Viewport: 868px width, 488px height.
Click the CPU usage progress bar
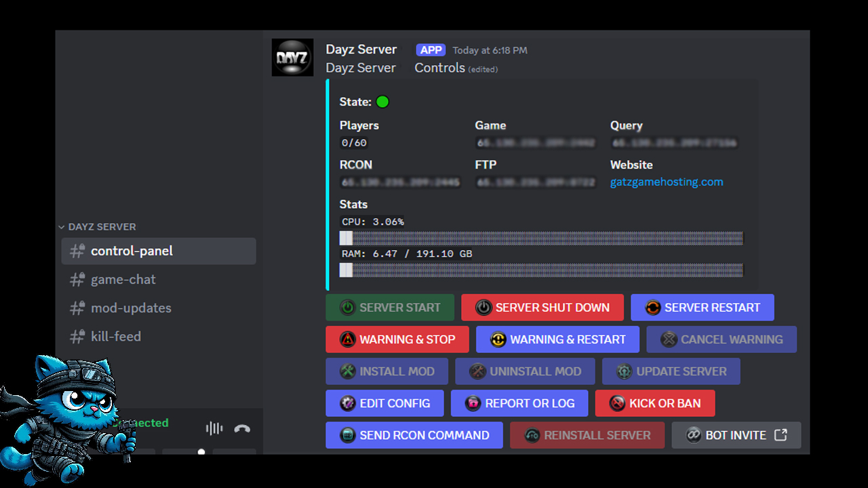pos(541,238)
